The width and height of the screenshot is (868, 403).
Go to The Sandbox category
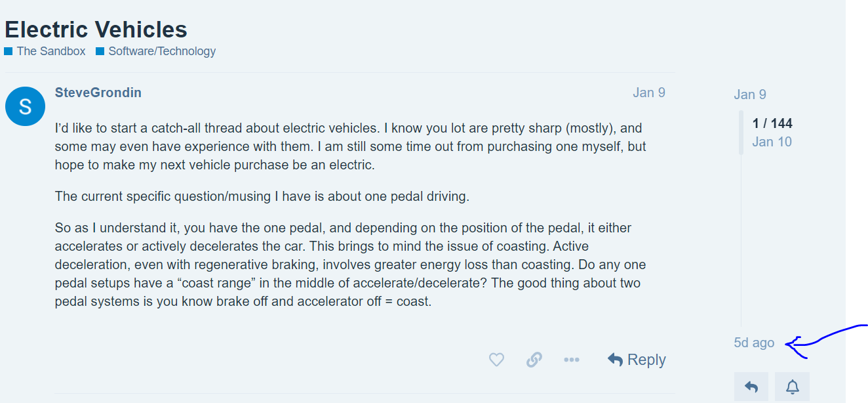(x=50, y=51)
